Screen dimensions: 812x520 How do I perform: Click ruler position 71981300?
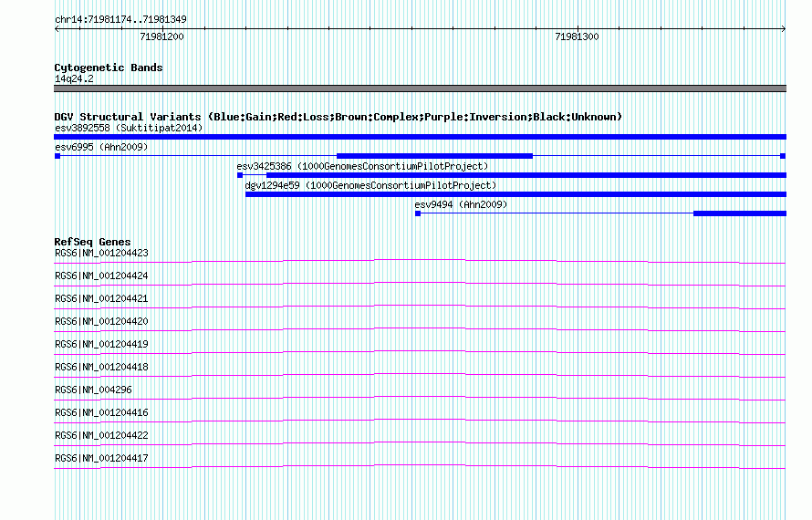(577, 36)
